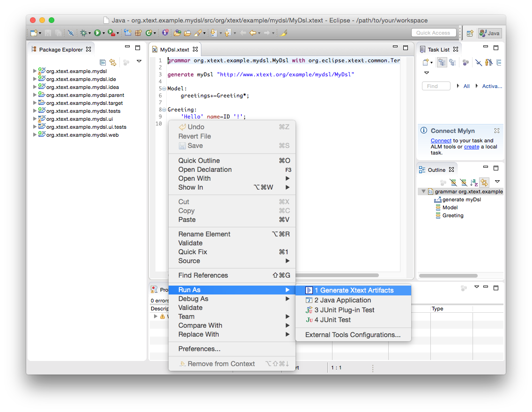Click the create local task link
Viewport: 532px width, 412px height.
tap(471, 147)
